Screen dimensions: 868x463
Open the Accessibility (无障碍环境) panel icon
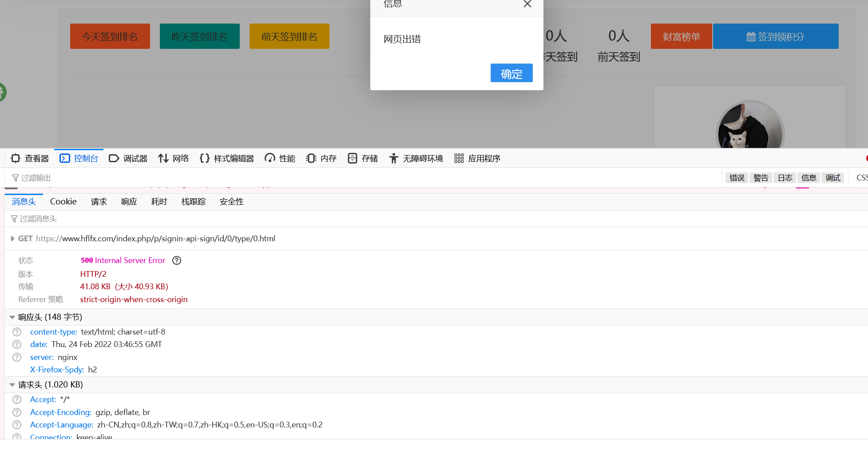[393, 159]
